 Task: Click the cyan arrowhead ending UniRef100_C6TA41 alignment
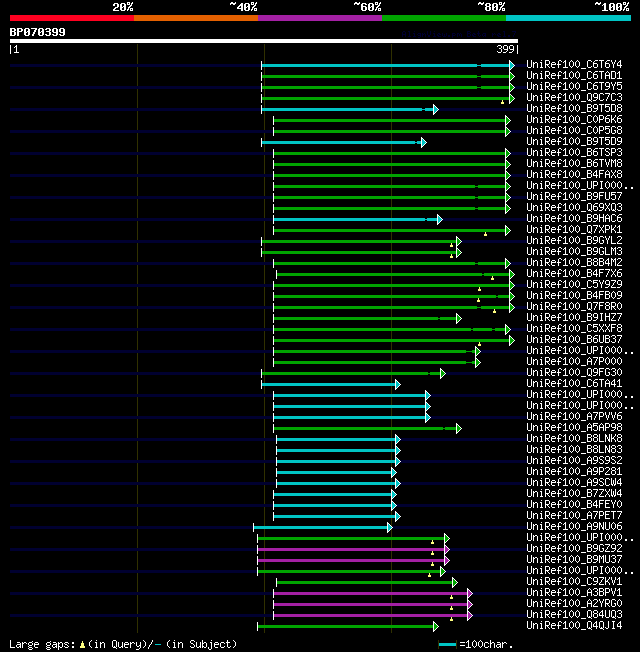(x=398, y=385)
